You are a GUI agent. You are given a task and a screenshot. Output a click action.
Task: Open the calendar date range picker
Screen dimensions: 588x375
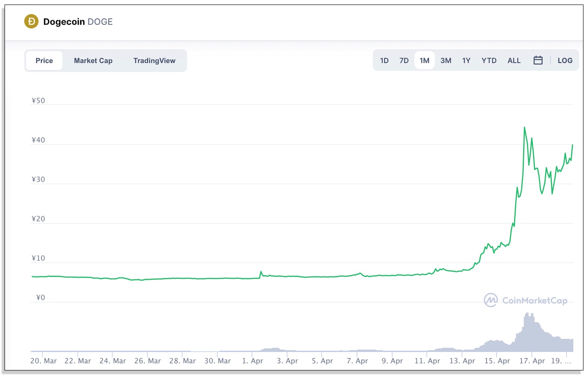[x=538, y=61]
